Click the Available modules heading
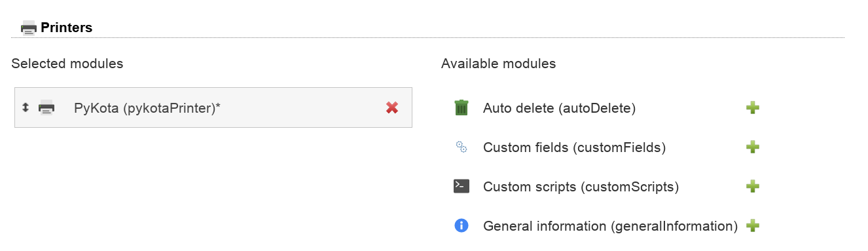This screenshot has width=868, height=251. click(x=499, y=64)
